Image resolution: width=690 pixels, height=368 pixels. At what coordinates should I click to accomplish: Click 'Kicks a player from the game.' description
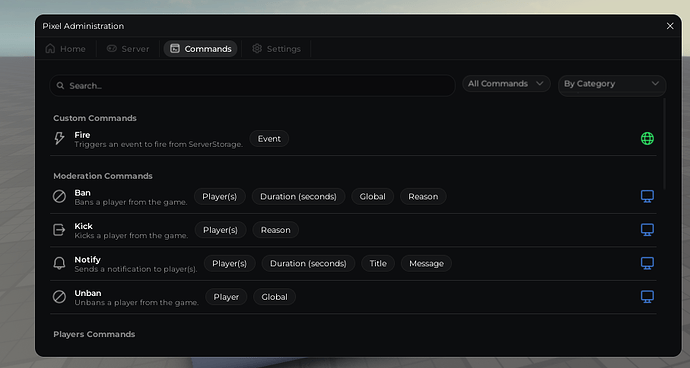[x=131, y=236]
